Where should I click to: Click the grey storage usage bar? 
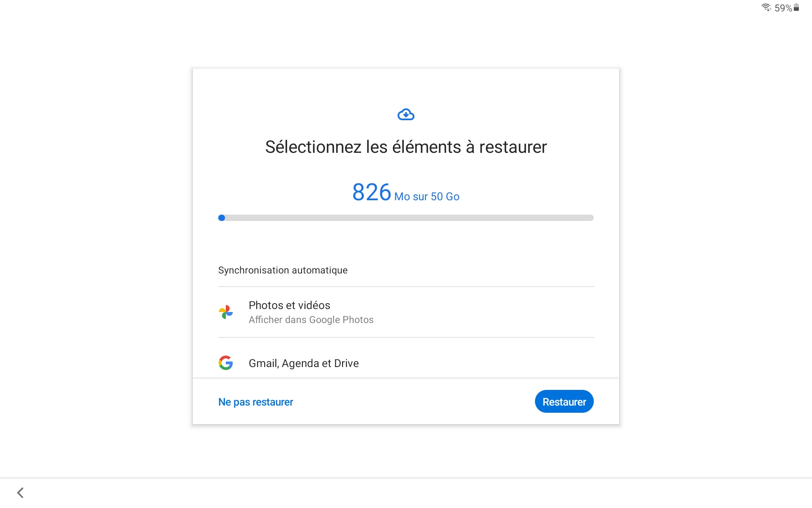(x=406, y=218)
